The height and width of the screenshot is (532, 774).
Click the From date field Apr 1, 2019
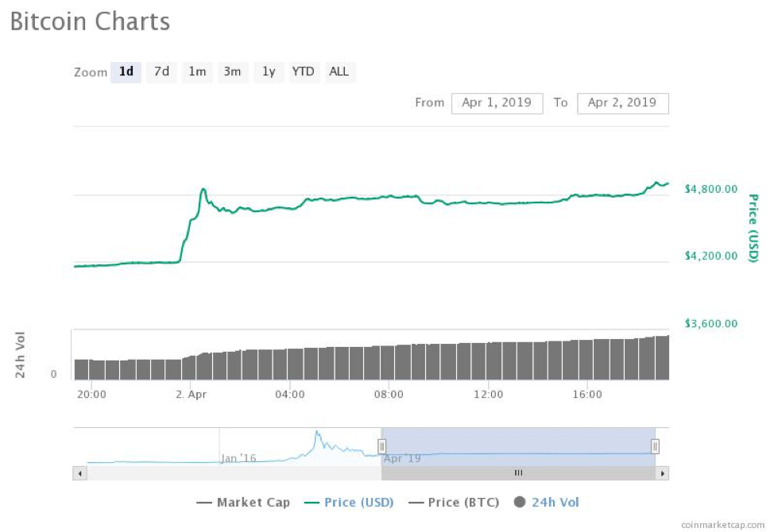click(x=497, y=103)
